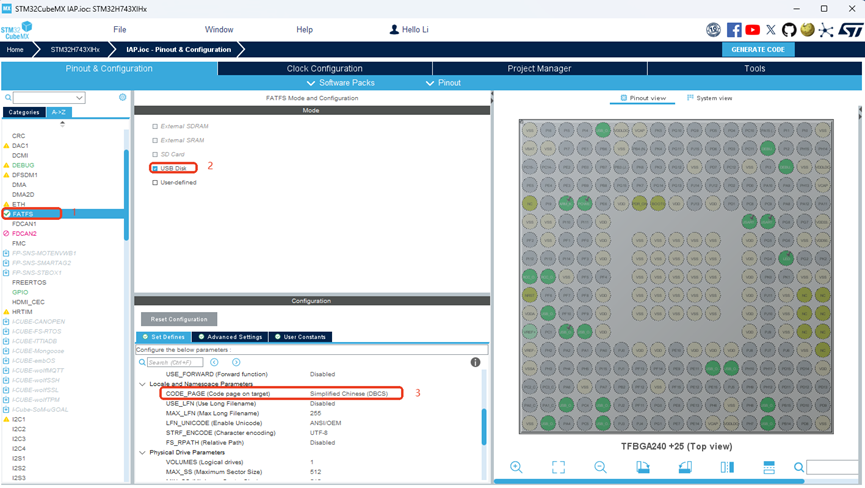Open the Help menu
The height and width of the screenshot is (488, 865).
[x=305, y=30]
